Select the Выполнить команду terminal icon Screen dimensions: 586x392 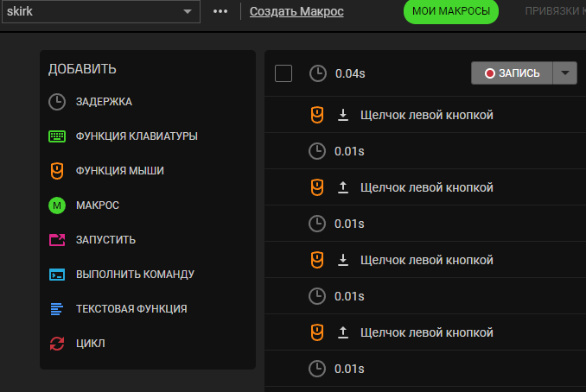click(x=57, y=275)
